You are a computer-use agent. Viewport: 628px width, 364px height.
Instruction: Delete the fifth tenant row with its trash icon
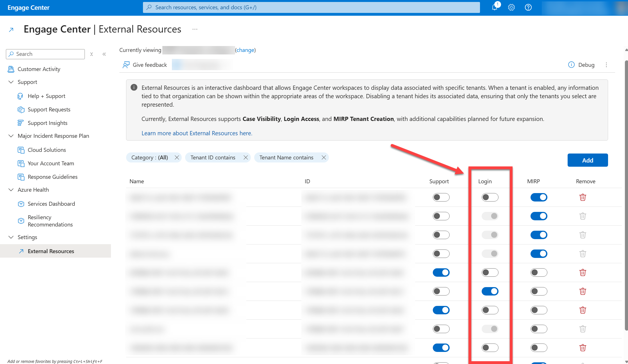click(x=583, y=273)
